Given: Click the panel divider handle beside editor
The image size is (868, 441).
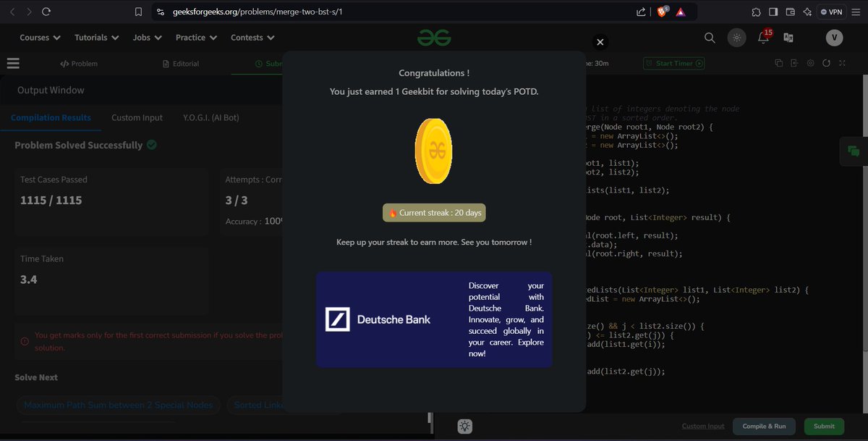Looking at the screenshot, I should (x=431, y=418).
